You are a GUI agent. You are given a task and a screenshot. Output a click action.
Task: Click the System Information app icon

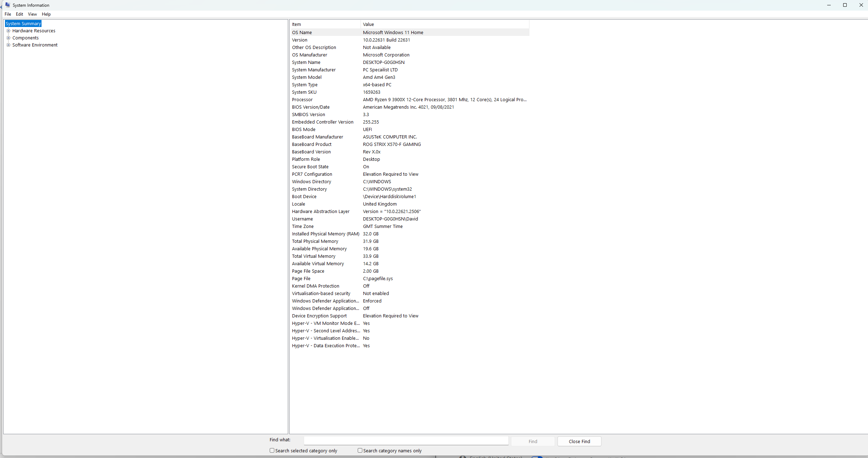tap(7, 5)
